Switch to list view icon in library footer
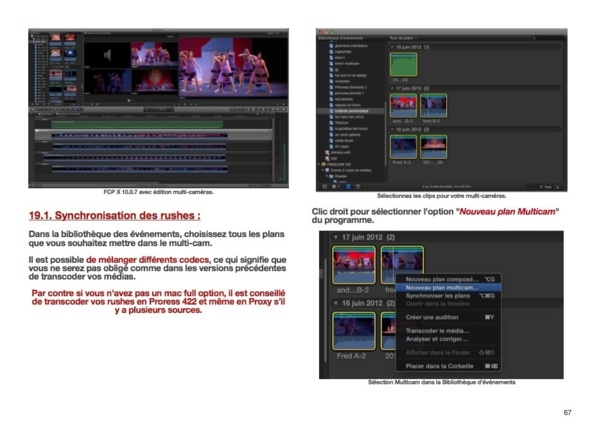This screenshot has width=599, height=435. 358,187
